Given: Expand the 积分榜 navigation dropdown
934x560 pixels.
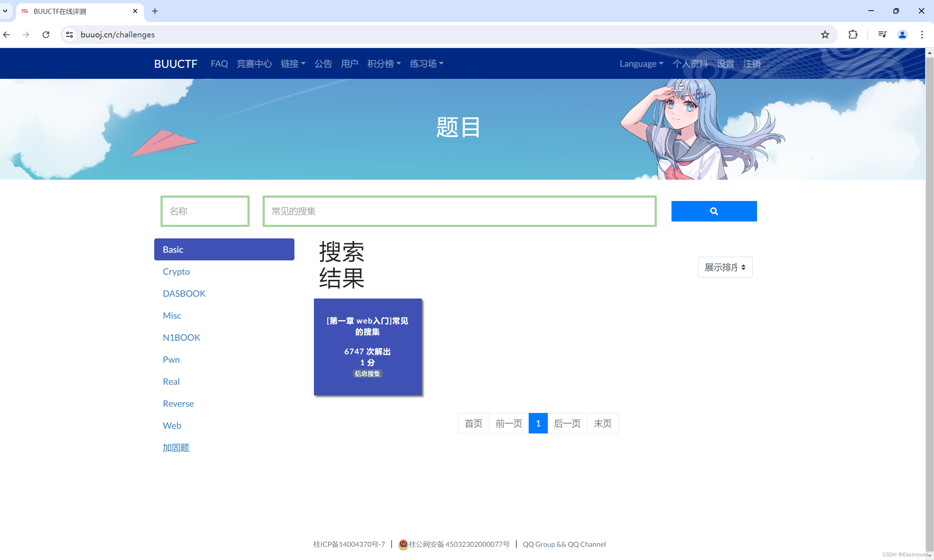Looking at the screenshot, I should 384,64.
